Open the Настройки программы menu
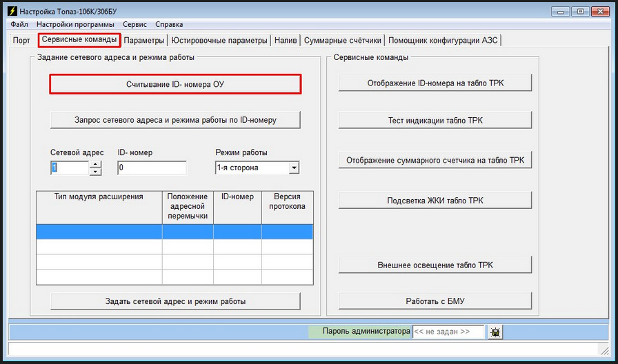 click(75, 24)
